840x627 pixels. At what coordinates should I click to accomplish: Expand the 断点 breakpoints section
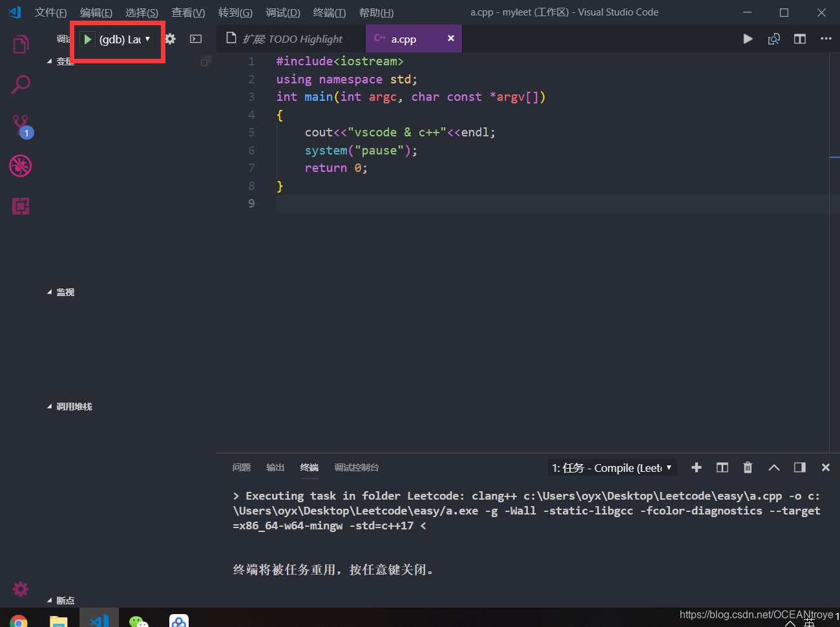61,600
